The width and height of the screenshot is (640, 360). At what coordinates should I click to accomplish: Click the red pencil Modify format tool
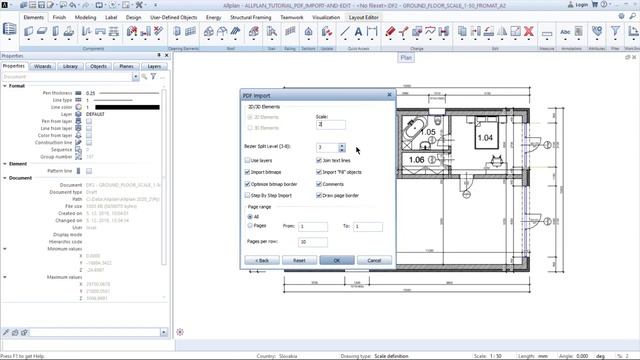[x=390, y=31]
